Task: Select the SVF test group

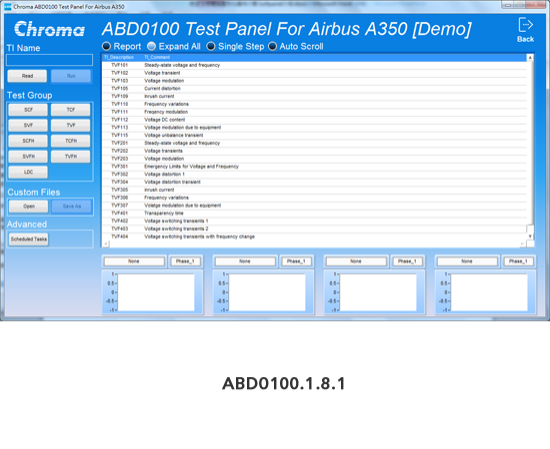Action: 28,125
